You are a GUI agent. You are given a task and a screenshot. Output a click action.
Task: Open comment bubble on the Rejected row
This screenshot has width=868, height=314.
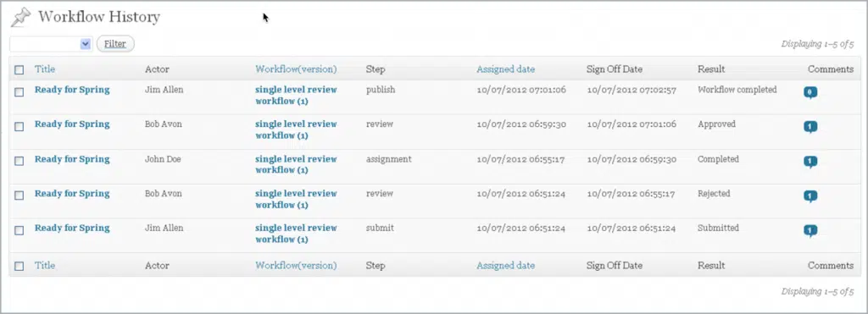[x=810, y=197]
